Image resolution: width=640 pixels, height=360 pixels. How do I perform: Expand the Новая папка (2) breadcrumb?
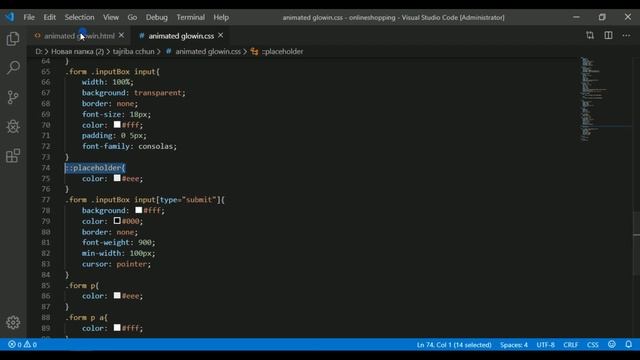pyautogui.click(x=77, y=51)
